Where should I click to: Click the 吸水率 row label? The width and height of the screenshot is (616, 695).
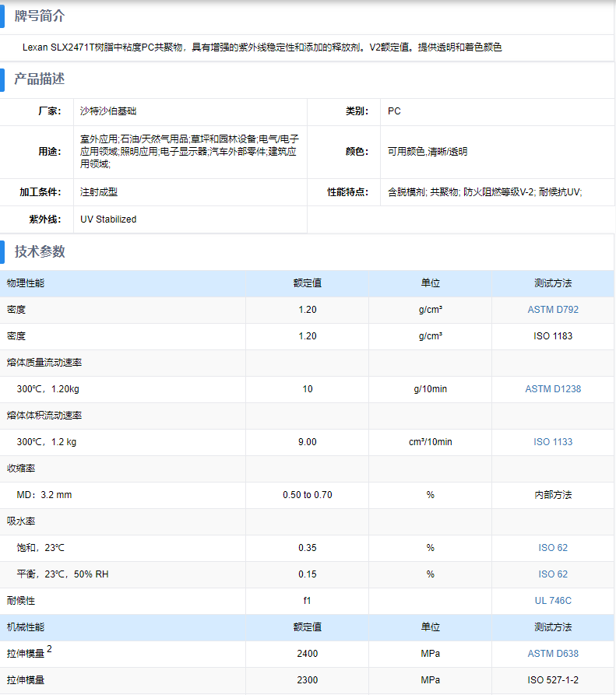[21, 521]
